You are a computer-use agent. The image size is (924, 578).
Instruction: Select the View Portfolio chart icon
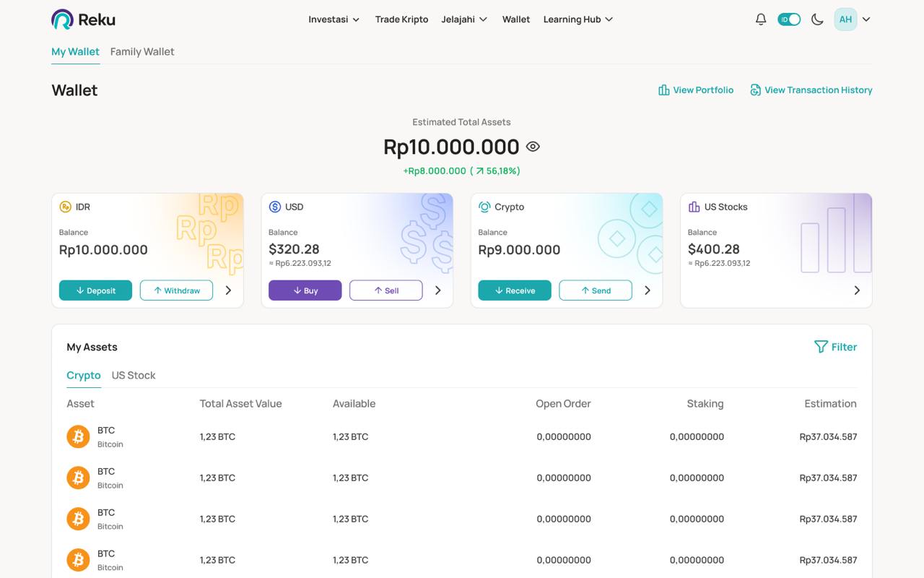point(663,90)
